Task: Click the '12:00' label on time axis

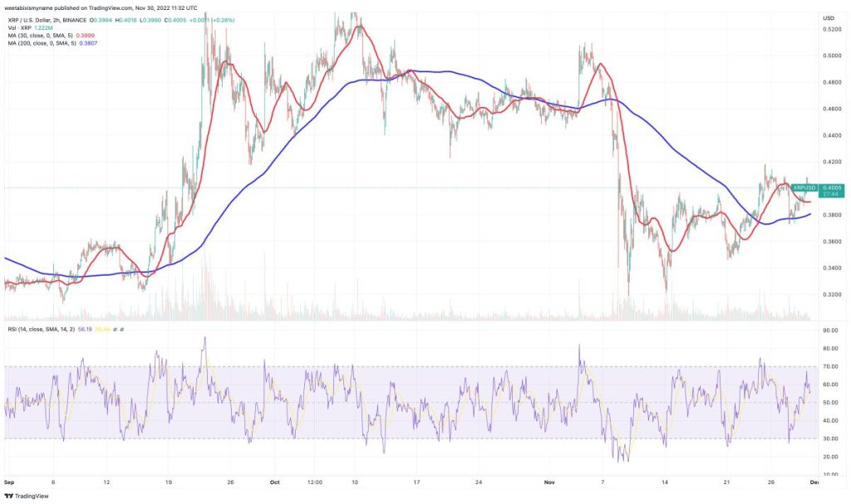Action: (x=315, y=482)
